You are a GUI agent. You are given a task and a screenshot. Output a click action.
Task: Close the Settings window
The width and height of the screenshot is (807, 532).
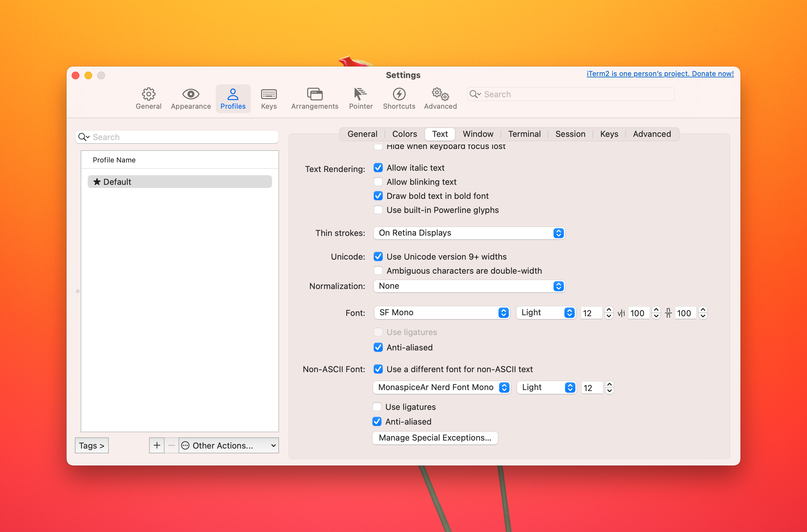[76, 75]
